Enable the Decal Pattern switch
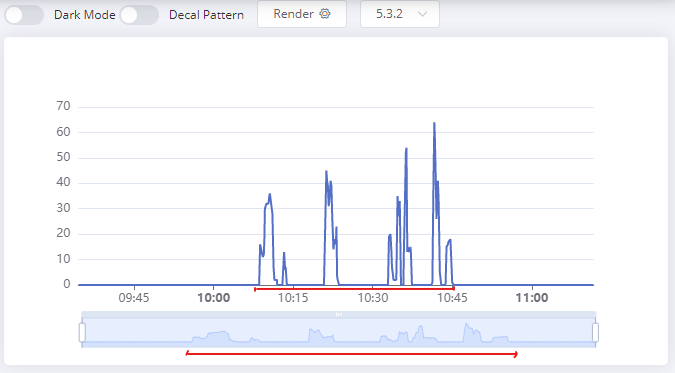Image resolution: width=675 pixels, height=373 pixels. (139, 15)
